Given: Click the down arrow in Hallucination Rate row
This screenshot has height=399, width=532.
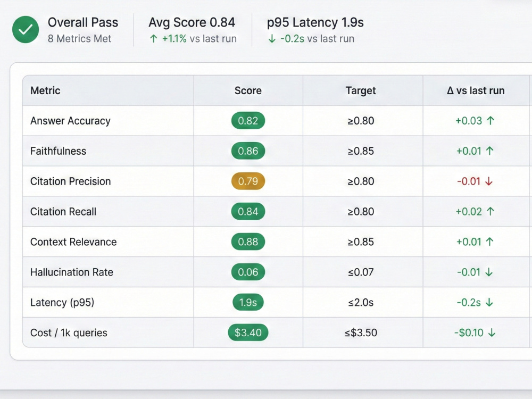Looking at the screenshot, I should point(489,272).
